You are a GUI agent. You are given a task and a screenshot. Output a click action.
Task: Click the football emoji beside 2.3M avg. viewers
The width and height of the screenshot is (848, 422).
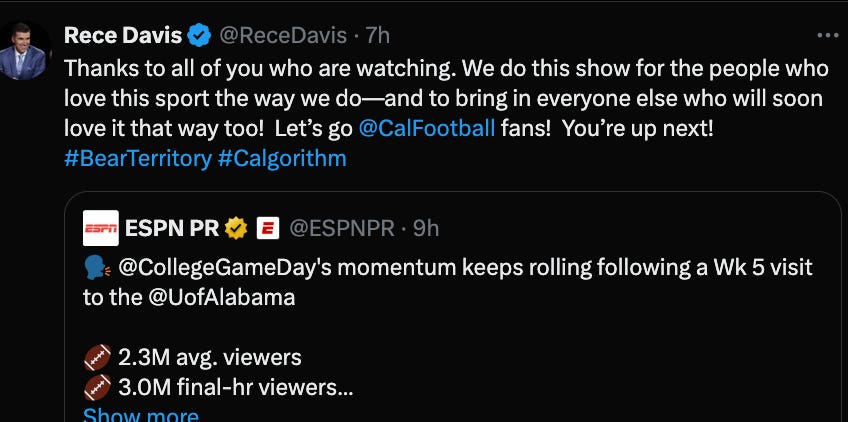(97, 357)
